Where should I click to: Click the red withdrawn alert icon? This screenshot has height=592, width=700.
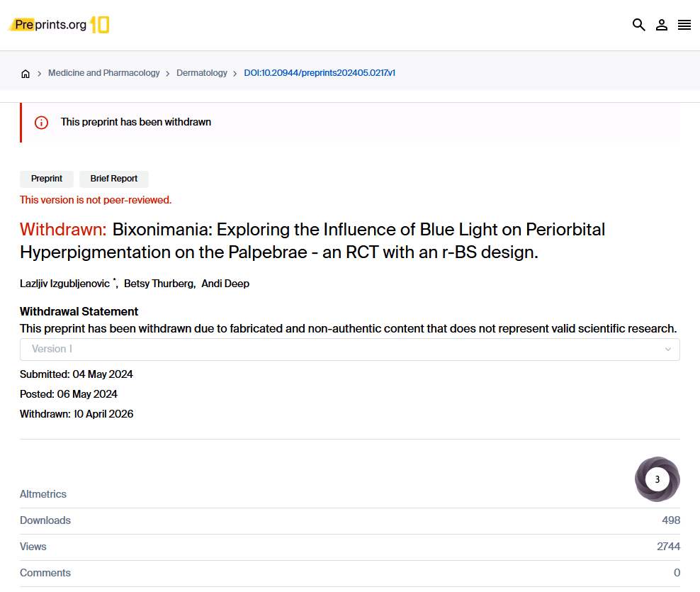pos(42,123)
